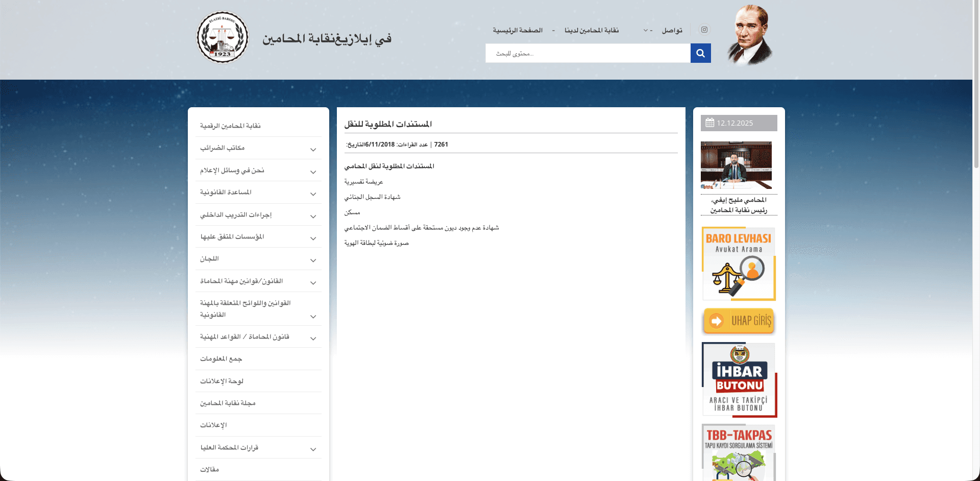Click the text عريضة تفسيرية
The image size is (980, 481).
[x=363, y=182]
